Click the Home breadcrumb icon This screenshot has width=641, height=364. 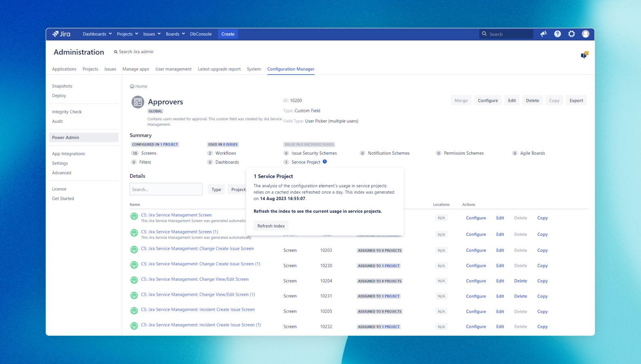132,86
